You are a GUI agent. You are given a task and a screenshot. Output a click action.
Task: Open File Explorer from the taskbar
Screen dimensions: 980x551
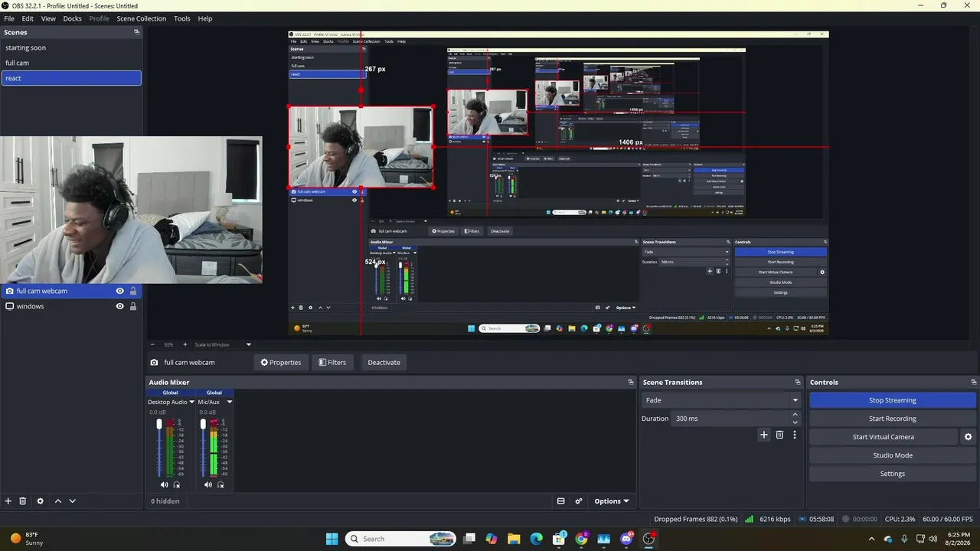[514, 539]
